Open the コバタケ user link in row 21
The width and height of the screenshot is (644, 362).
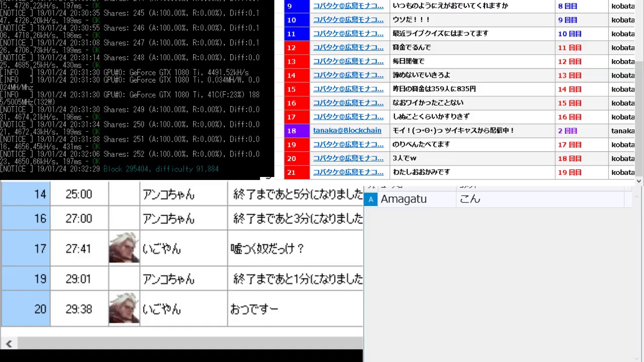coord(348,172)
